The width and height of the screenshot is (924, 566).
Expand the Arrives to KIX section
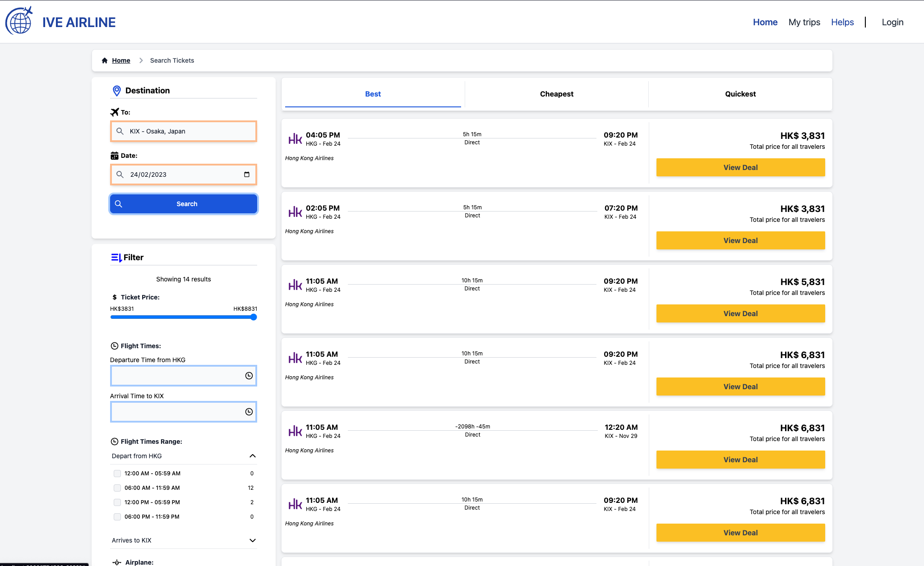pos(253,540)
